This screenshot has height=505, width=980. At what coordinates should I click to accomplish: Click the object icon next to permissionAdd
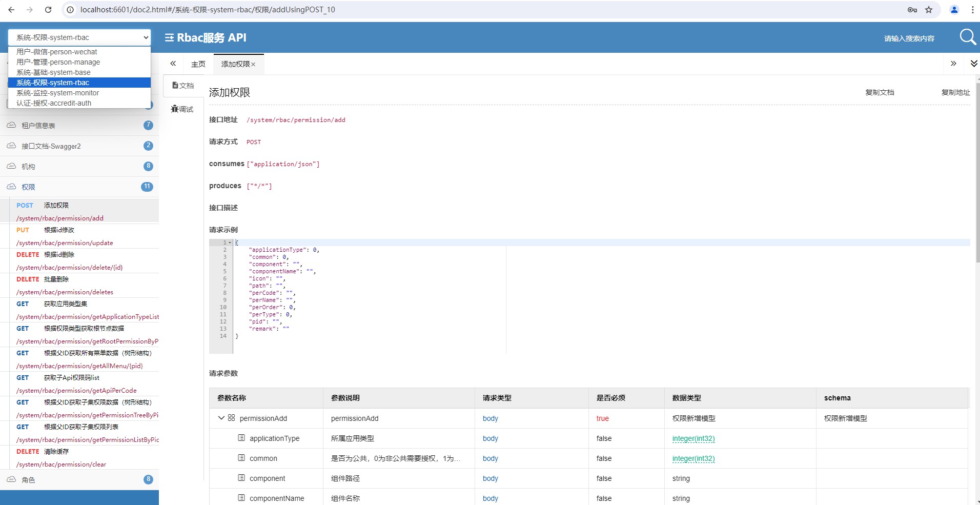click(x=231, y=418)
